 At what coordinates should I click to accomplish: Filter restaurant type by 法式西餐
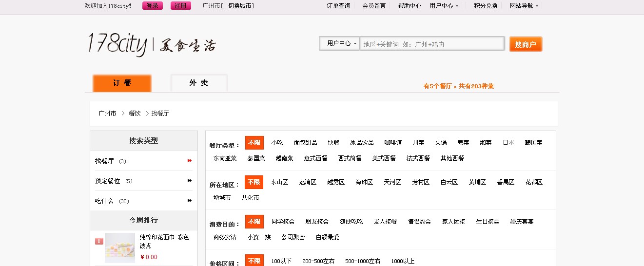418,158
